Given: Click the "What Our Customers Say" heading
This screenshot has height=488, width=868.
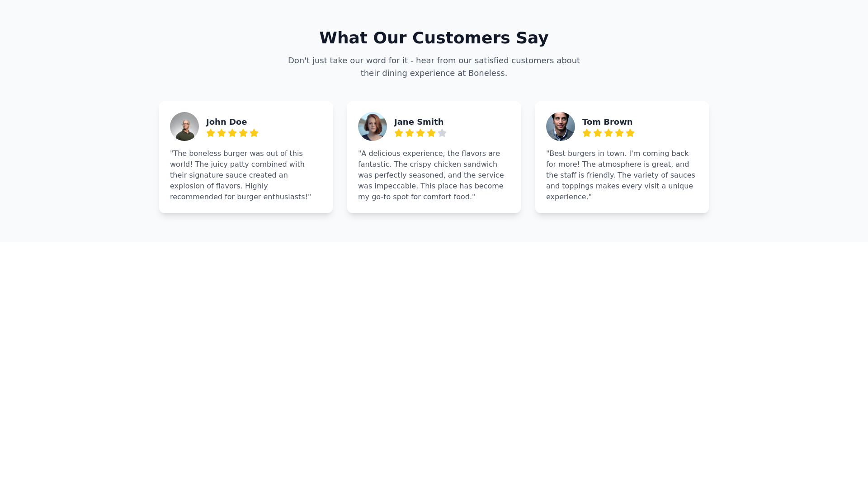Looking at the screenshot, I should coord(434,38).
